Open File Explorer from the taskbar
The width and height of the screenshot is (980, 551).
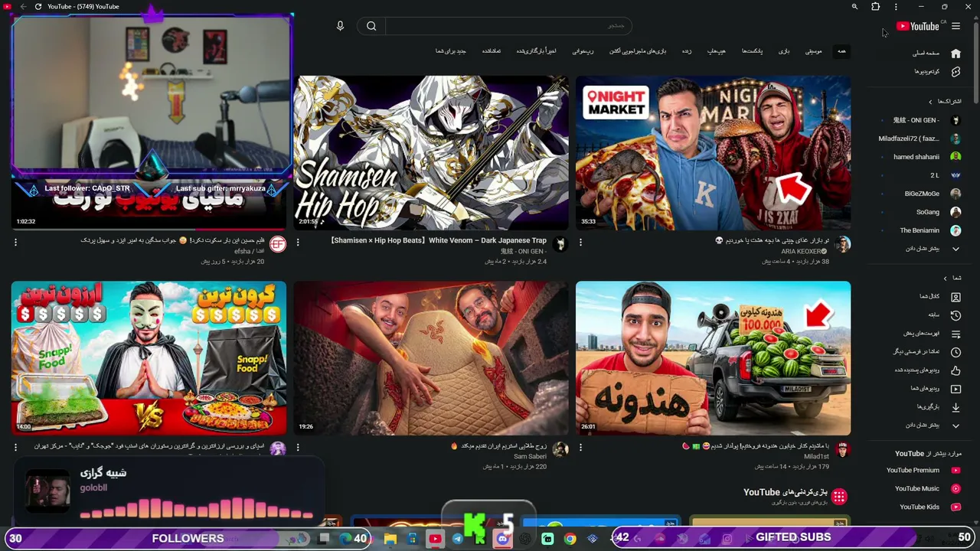(x=390, y=539)
